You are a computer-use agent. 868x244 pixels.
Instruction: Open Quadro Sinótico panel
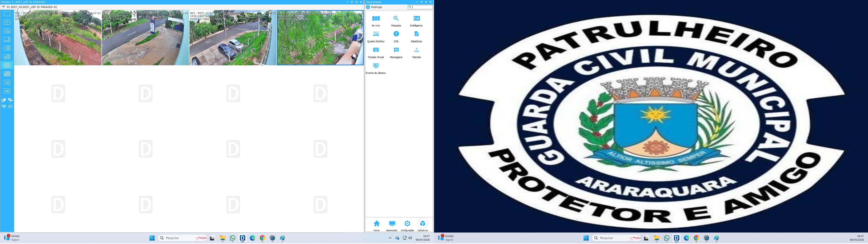click(x=376, y=37)
